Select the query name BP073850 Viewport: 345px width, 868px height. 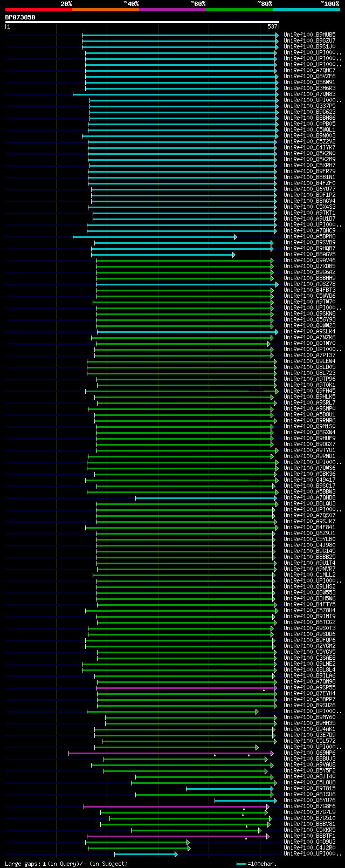point(20,17)
